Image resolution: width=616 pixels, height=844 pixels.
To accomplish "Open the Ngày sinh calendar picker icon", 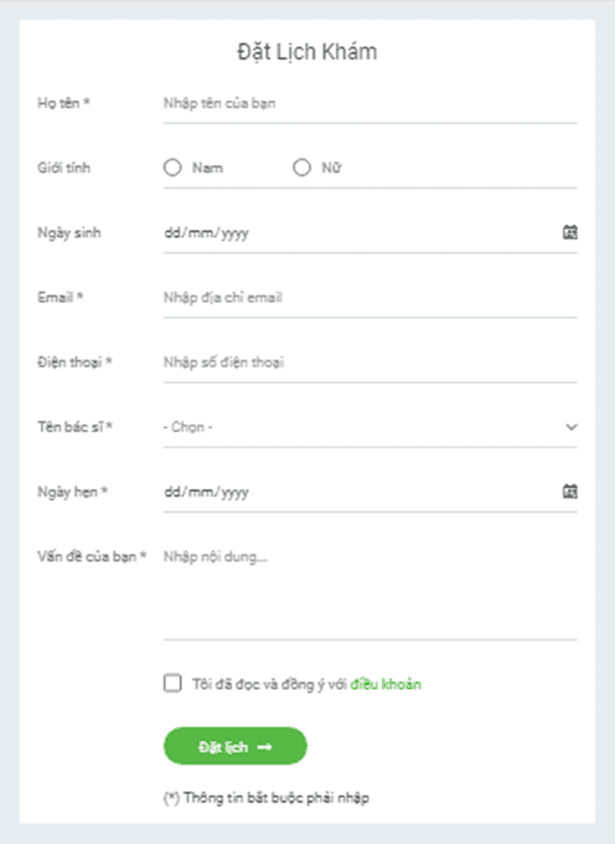I will [570, 232].
